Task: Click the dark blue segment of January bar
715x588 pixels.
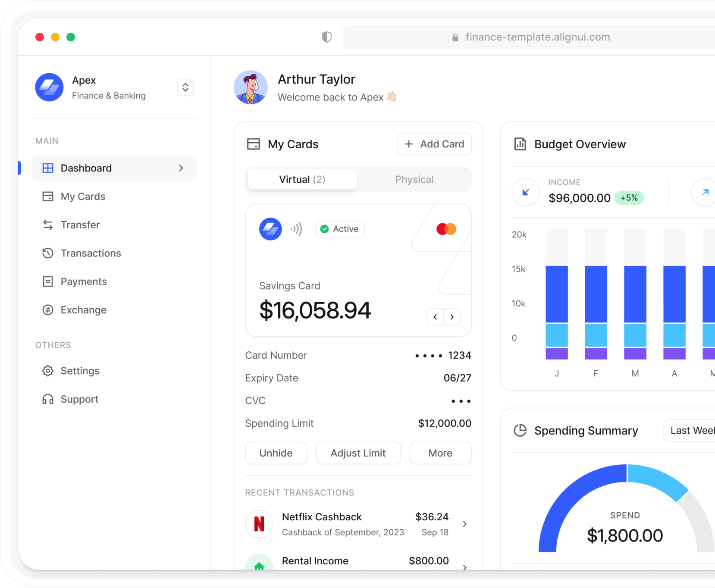Action: 556,294
